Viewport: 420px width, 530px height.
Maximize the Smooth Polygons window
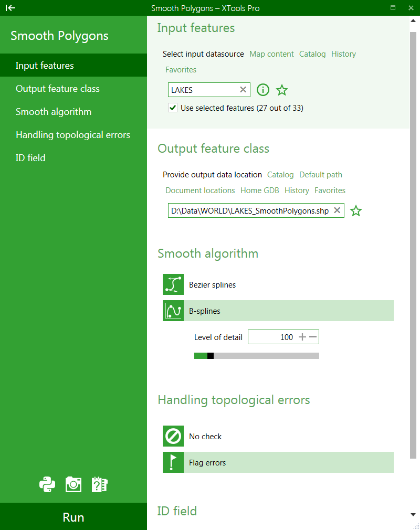393,7
